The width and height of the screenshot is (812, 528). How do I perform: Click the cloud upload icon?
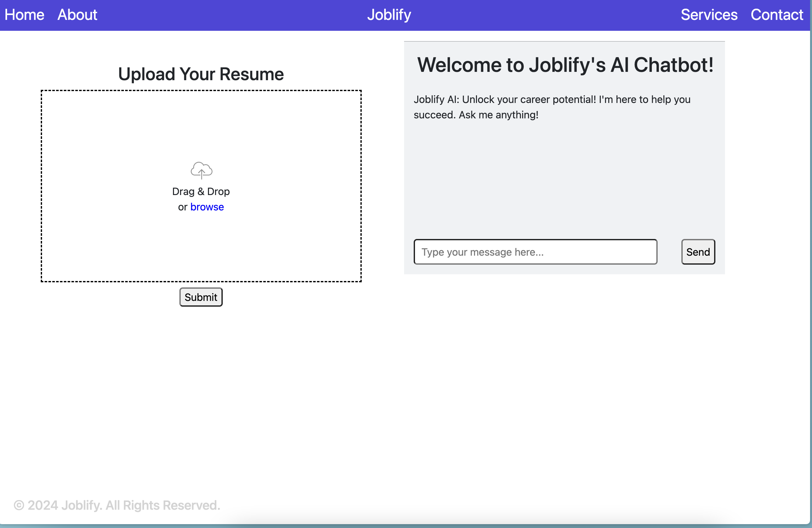(201, 170)
